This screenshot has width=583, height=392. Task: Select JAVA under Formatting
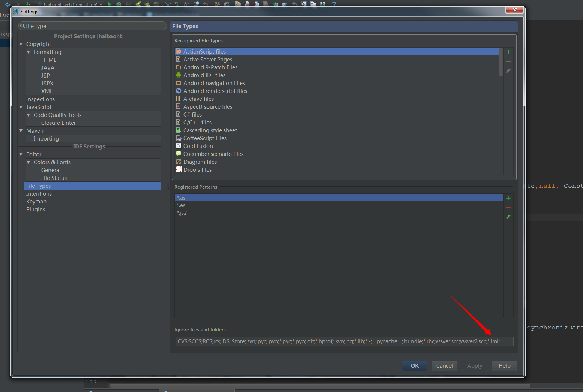(x=48, y=68)
